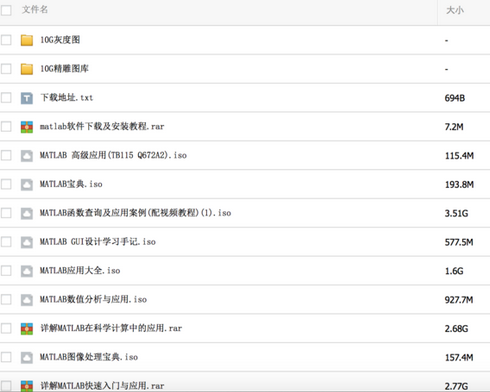
Task: Select the checkbox for MATLAB图像处理宝典.iso
Action: (x=6, y=357)
